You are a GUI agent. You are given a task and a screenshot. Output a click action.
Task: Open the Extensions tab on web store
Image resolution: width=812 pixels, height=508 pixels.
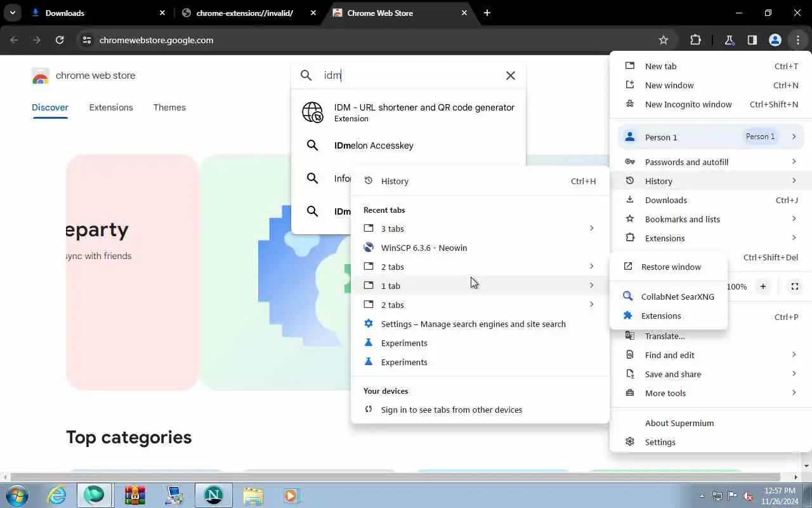pyautogui.click(x=111, y=107)
